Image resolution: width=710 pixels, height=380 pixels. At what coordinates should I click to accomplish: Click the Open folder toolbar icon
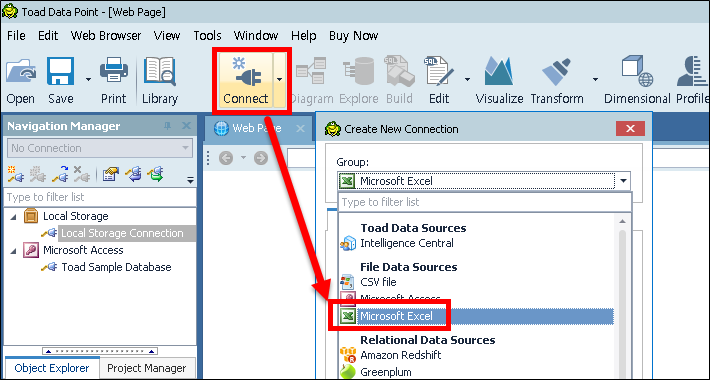20,72
